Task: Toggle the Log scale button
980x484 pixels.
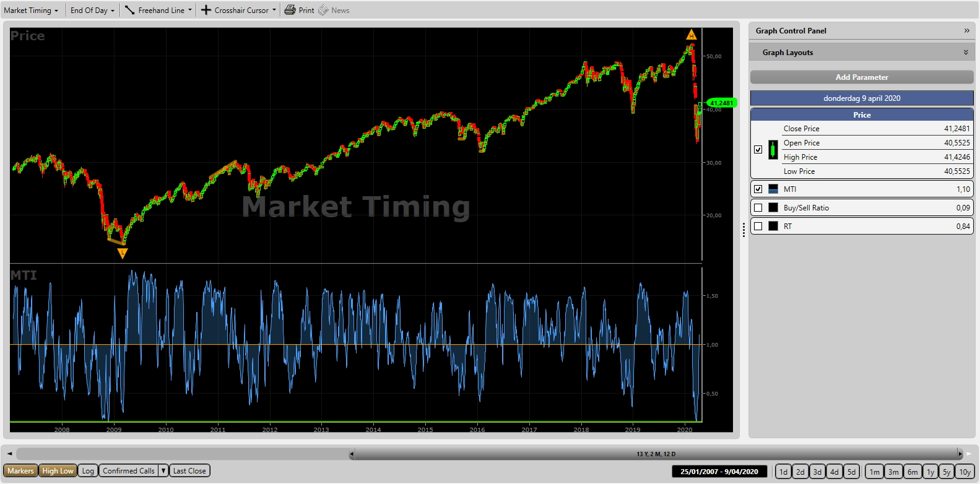Action: pos(88,471)
